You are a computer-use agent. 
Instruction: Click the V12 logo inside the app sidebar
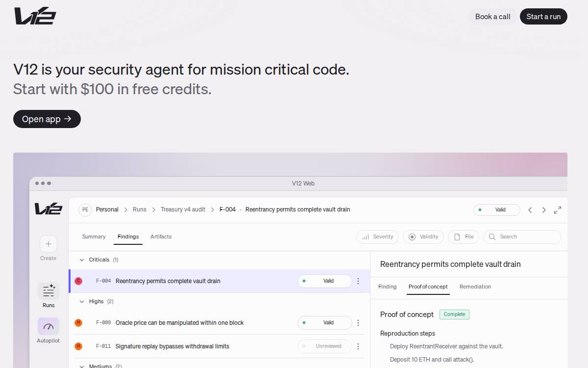click(x=49, y=209)
